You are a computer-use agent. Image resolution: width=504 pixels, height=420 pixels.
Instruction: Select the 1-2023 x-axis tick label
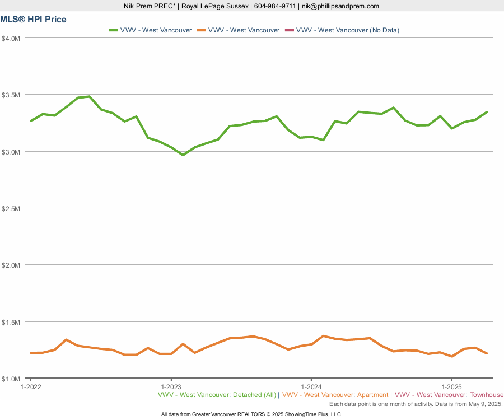tap(171, 387)
